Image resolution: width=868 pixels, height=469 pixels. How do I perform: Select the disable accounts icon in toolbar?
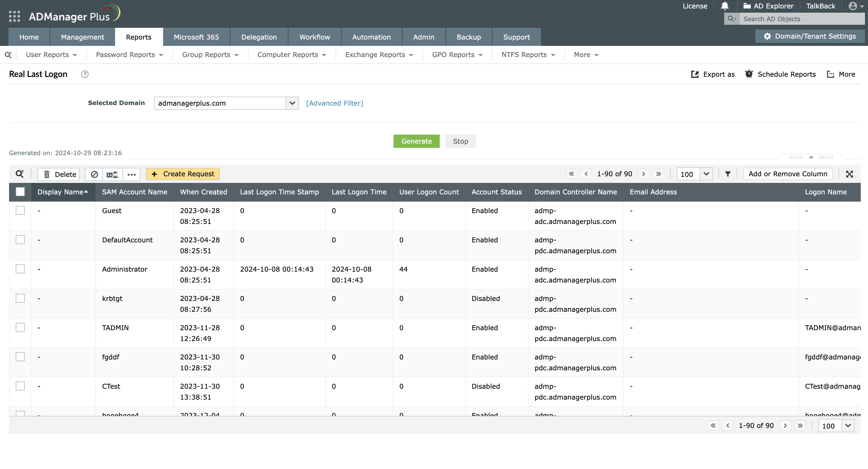pos(94,174)
